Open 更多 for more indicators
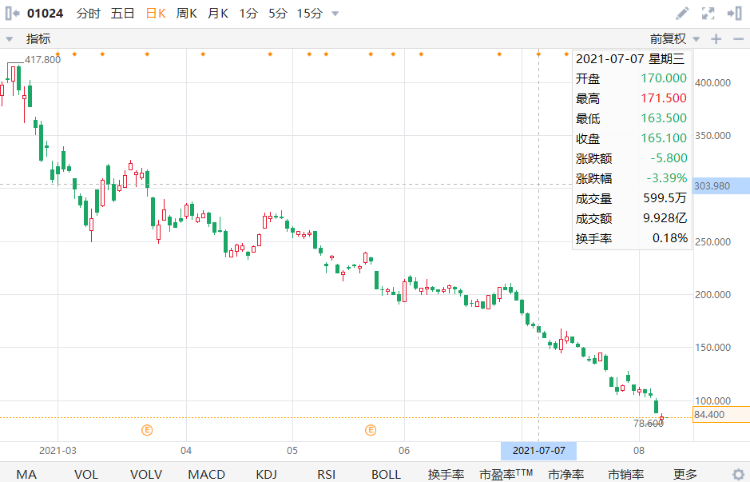This screenshot has height=482, width=750. tap(685, 474)
